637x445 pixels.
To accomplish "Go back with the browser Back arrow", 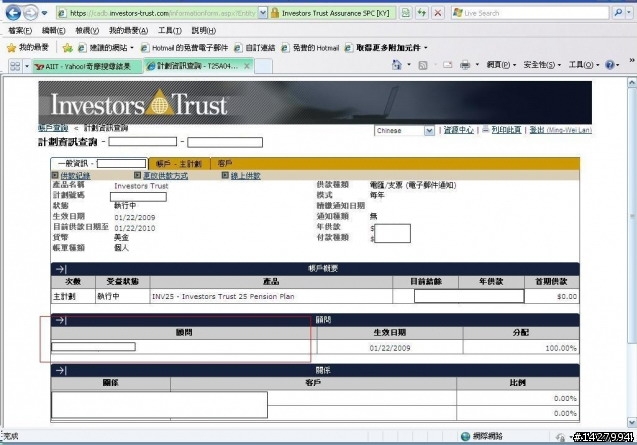I will (x=13, y=13).
